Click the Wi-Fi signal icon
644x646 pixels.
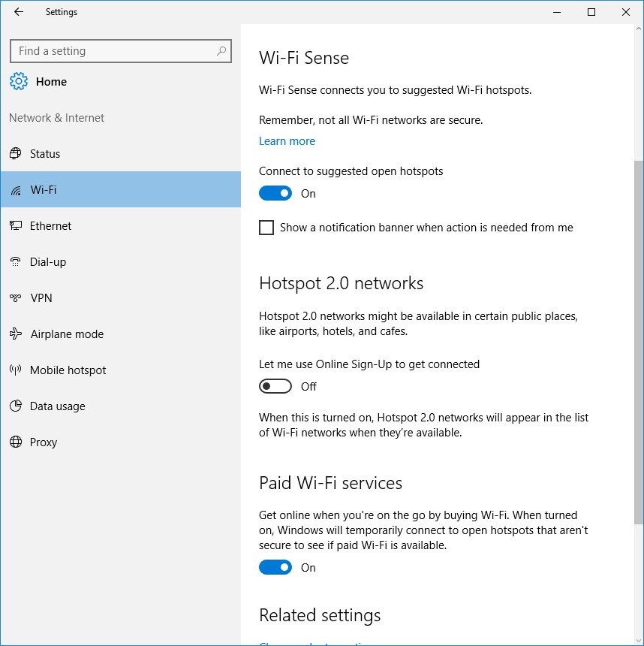16,190
